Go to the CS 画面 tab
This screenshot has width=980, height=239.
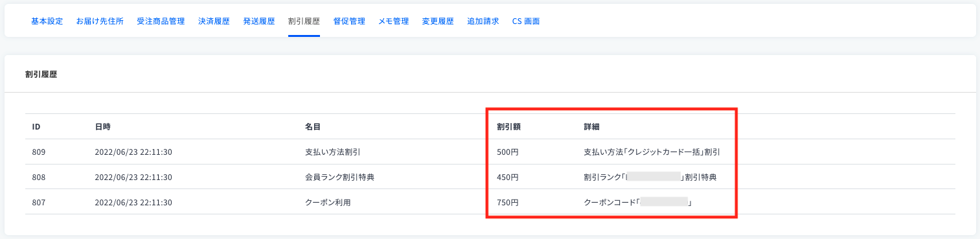click(526, 21)
